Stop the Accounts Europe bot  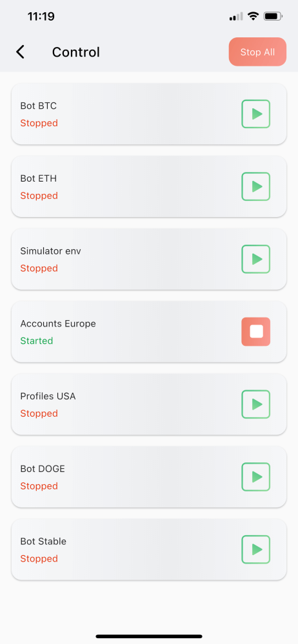(255, 332)
